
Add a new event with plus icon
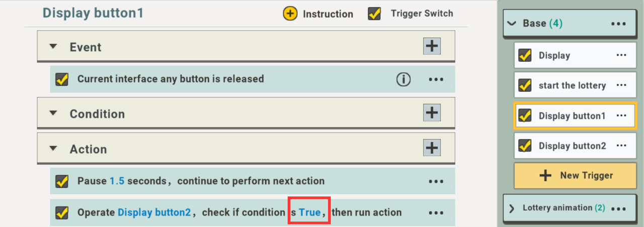[x=432, y=46]
